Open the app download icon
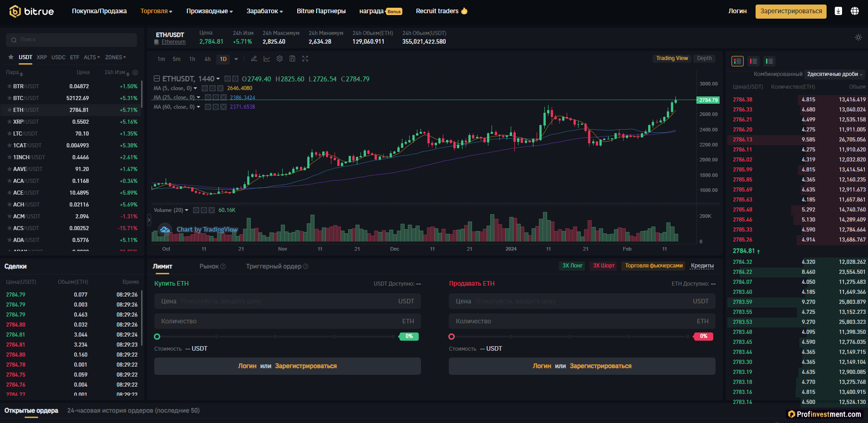 pos(838,11)
